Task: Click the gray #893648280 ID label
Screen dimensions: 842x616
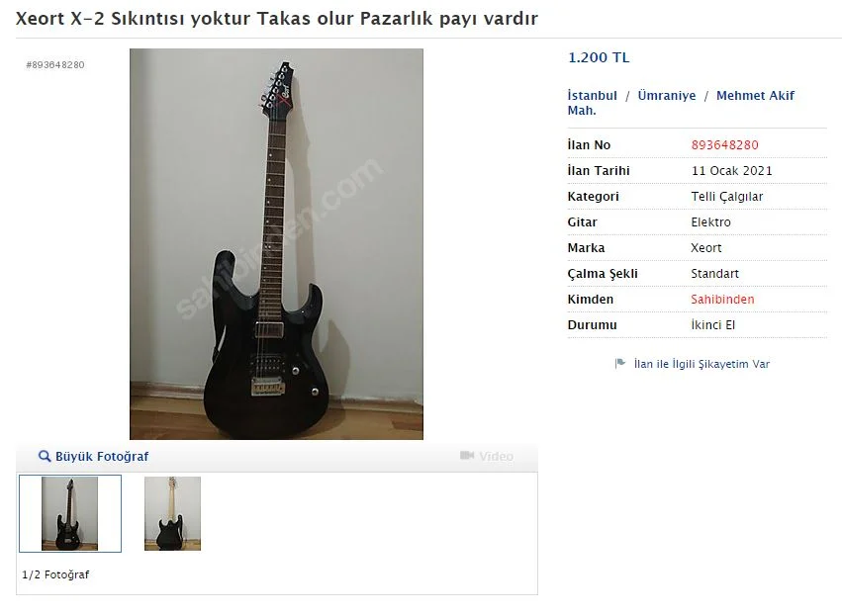Action: pyautogui.click(x=55, y=65)
